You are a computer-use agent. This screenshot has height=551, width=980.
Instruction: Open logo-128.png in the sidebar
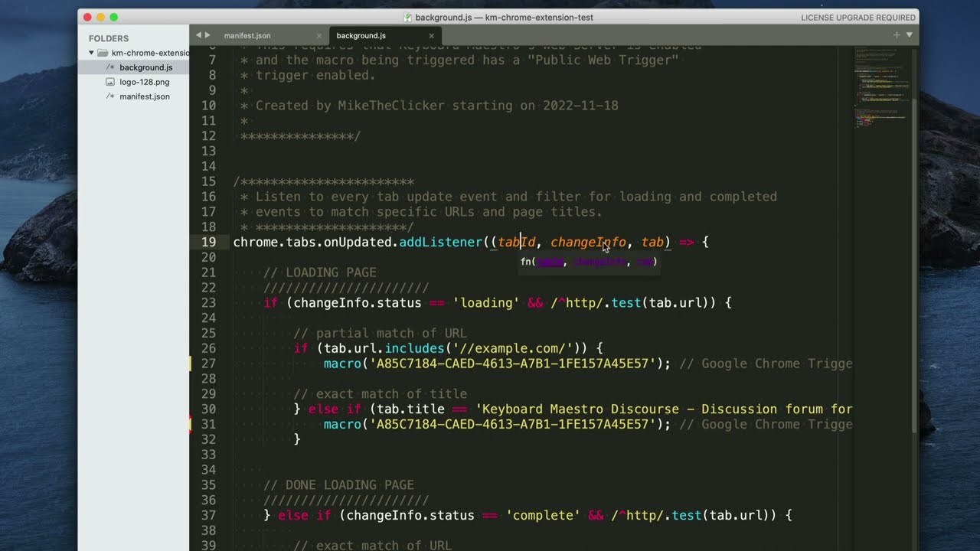[x=145, y=82]
